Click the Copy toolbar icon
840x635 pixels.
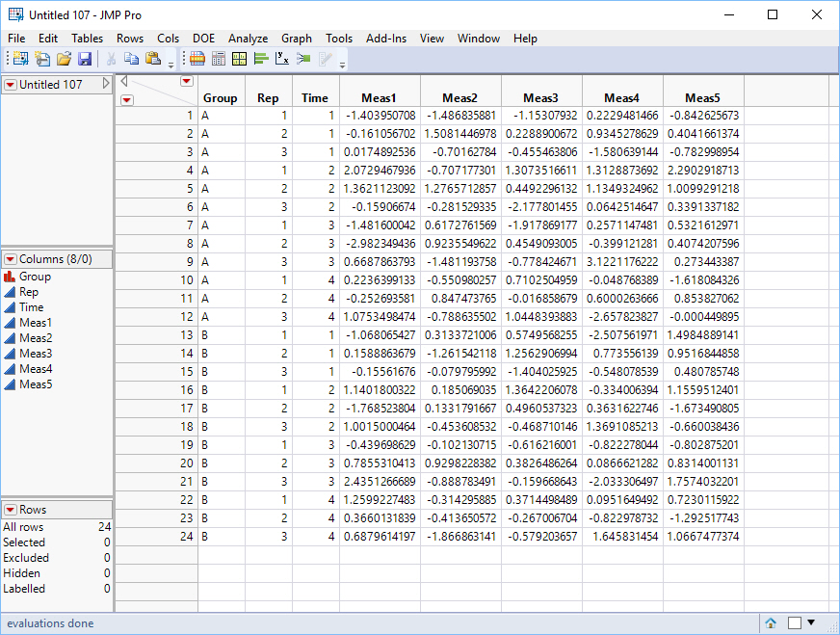click(x=131, y=59)
